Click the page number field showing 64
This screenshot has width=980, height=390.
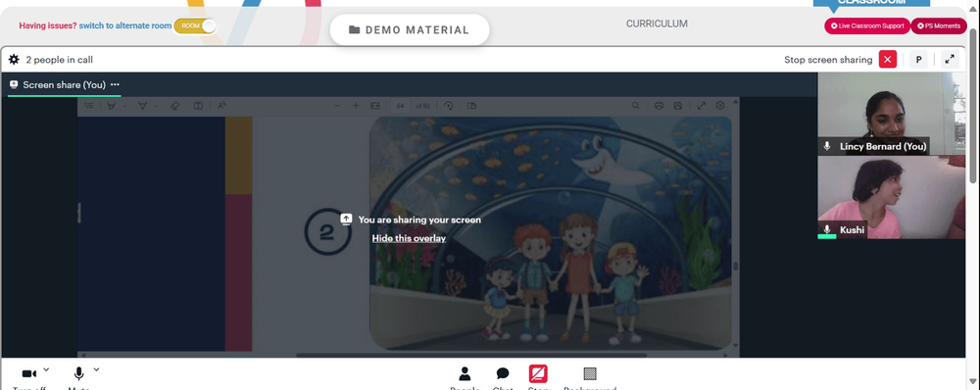point(401,106)
